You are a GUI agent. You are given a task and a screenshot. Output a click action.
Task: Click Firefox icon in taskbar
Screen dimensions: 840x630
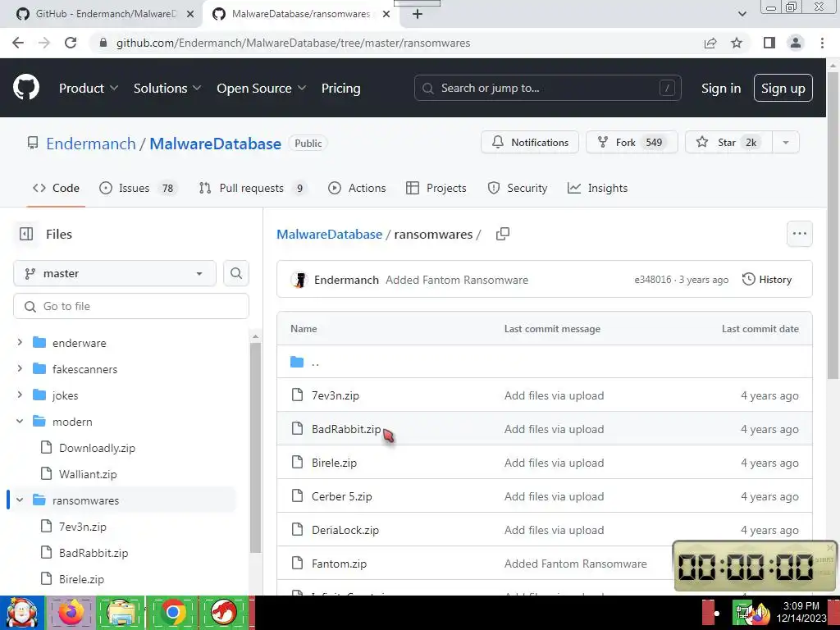(x=71, y=612)
